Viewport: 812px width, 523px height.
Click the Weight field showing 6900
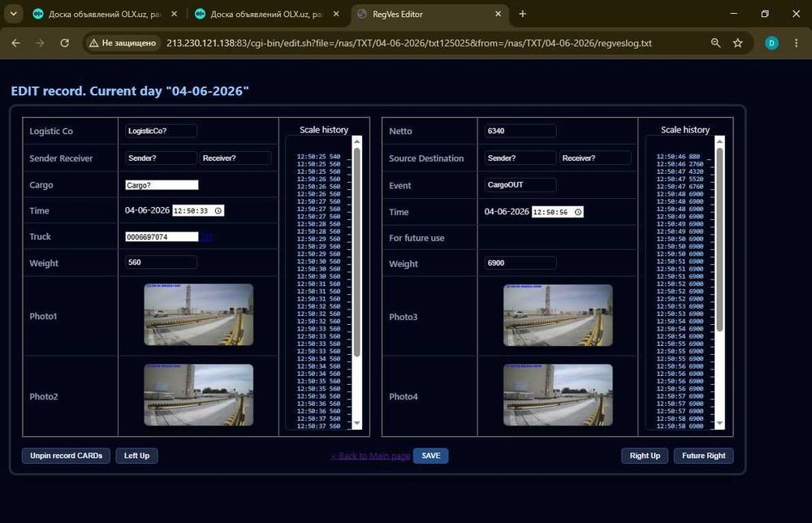point(520,262)
